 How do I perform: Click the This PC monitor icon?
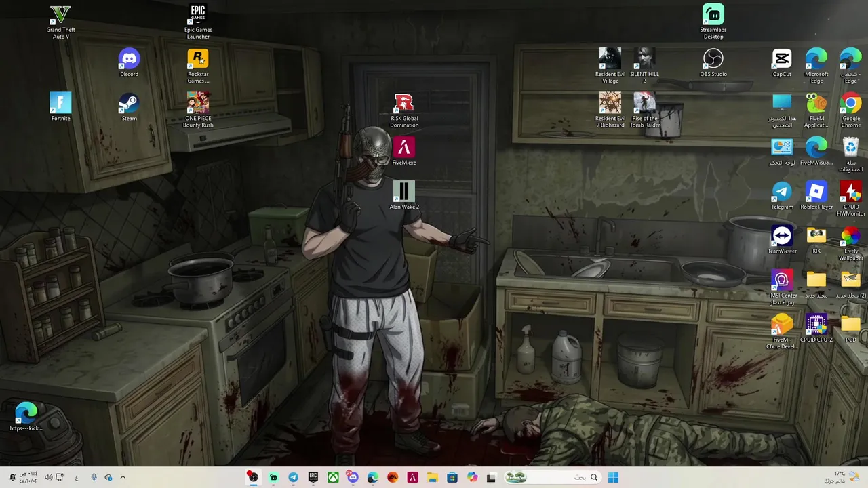(782, 110)
